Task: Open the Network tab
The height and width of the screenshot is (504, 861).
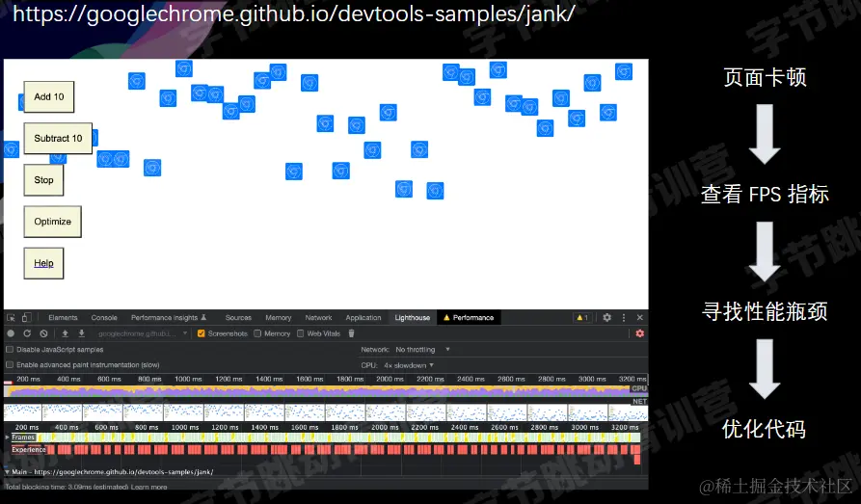Action: (318, 317)
